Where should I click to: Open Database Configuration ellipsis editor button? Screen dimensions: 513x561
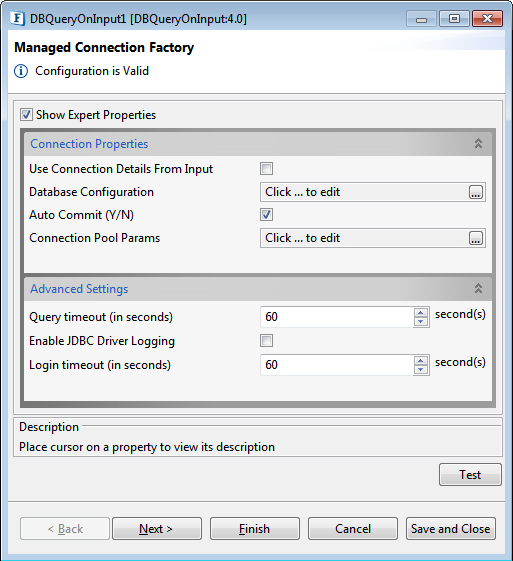(x=476, y=192)
